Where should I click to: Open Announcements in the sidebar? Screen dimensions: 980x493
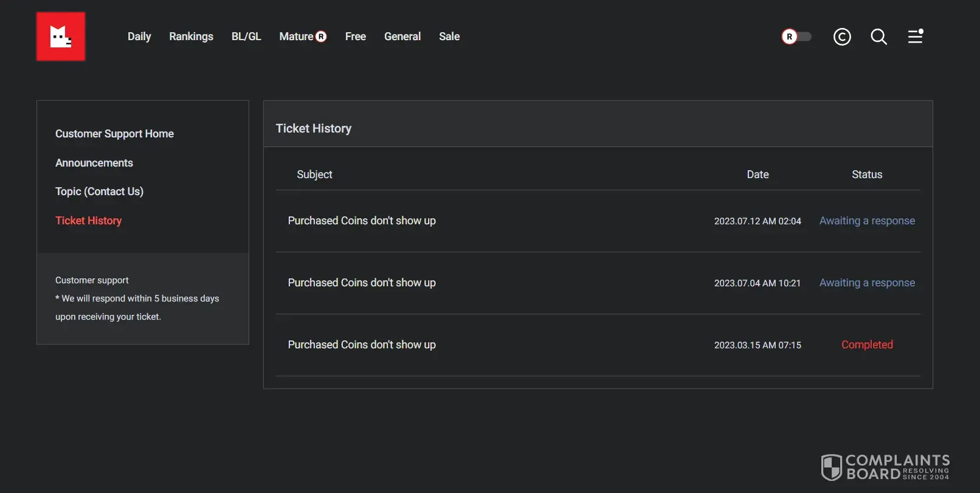pos(94,163)
